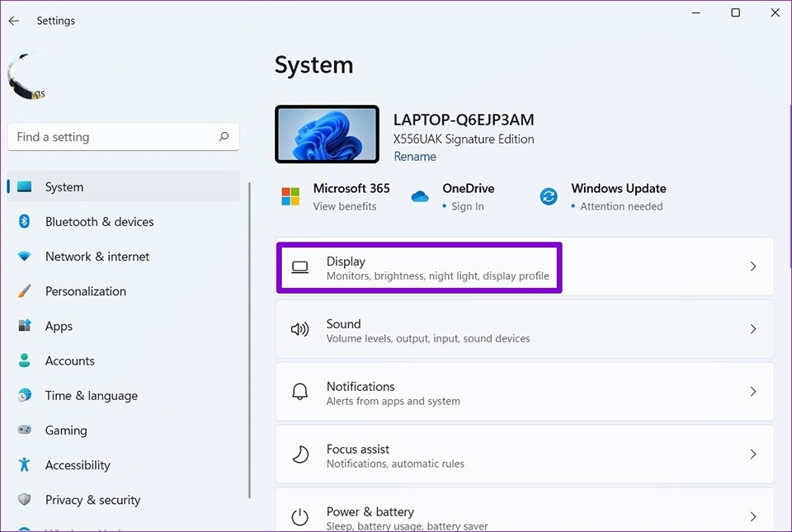The height and width of the screenshot is (532, 792).
Task: Click the Find a setting search box
Action: tap(123, 136)
